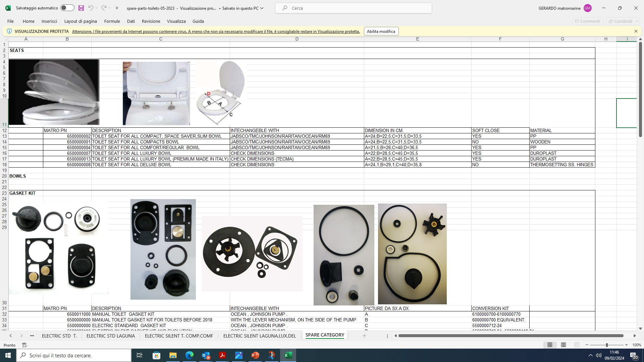644x362 pixels.
Task: Open PowerPoint from the taskbar
Action: coord(255,355)
